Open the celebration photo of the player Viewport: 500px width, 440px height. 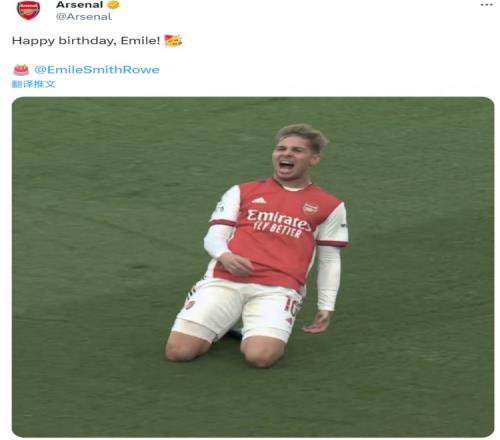[x=253, y=267]
